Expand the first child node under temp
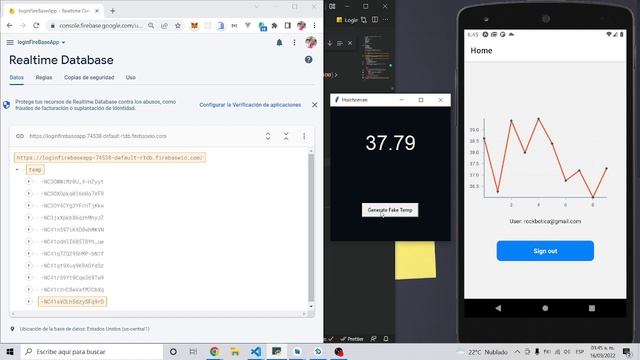The height and width of the screenshot is (360, 640). pos(29,182)
